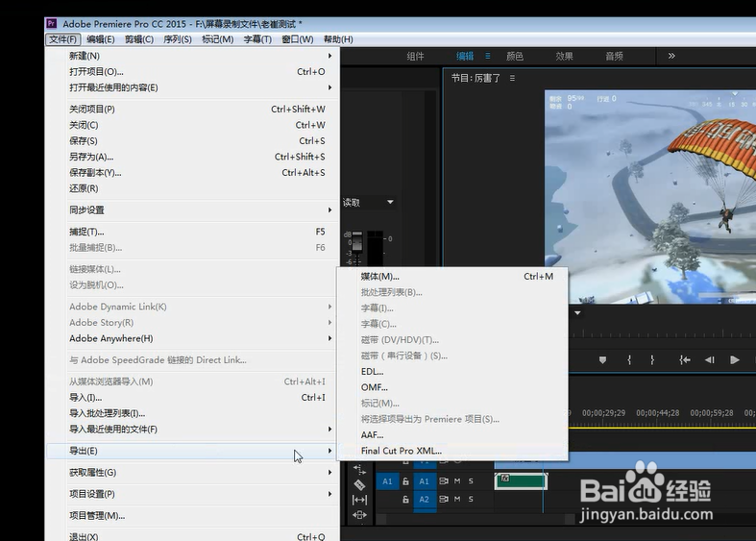This screenshot has width=756, height=541.
Task: Switch to the 效果 workspace tab
Action: [x=564, y=57]
